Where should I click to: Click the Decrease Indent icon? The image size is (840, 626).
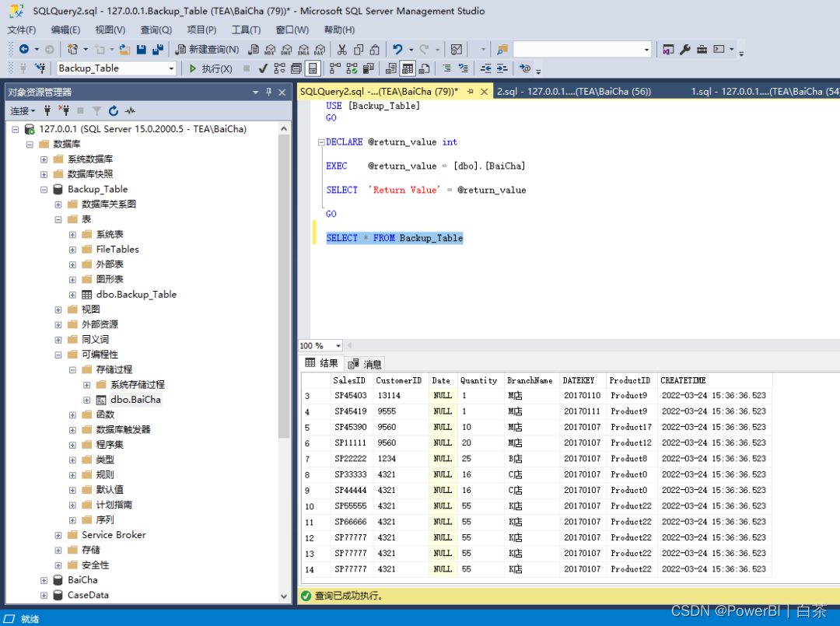pyautogui.click(x=486, y=68)
